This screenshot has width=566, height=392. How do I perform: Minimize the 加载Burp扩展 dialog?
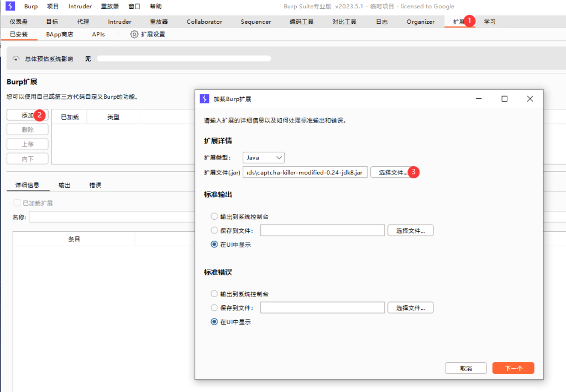point(479,98)
